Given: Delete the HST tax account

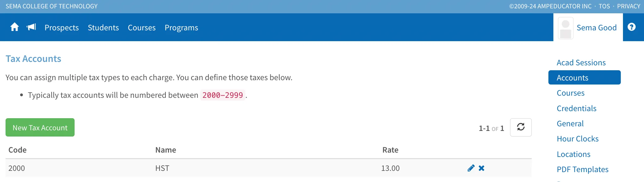Looking at the screenshot, I should pyautogui.click(x=482, y=168).
